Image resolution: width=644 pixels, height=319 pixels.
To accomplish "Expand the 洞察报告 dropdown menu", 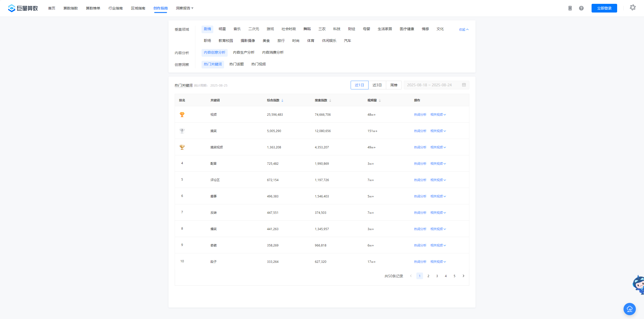I will pos(184,8).
